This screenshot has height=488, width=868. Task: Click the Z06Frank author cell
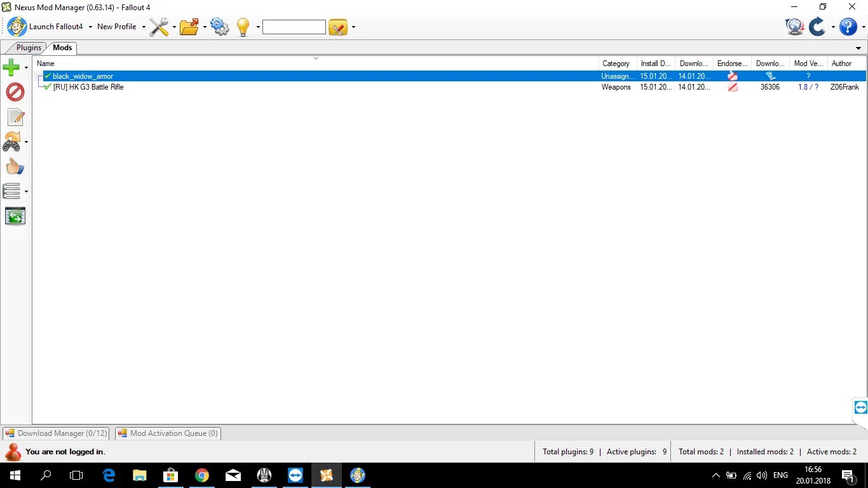pos(844,87)
